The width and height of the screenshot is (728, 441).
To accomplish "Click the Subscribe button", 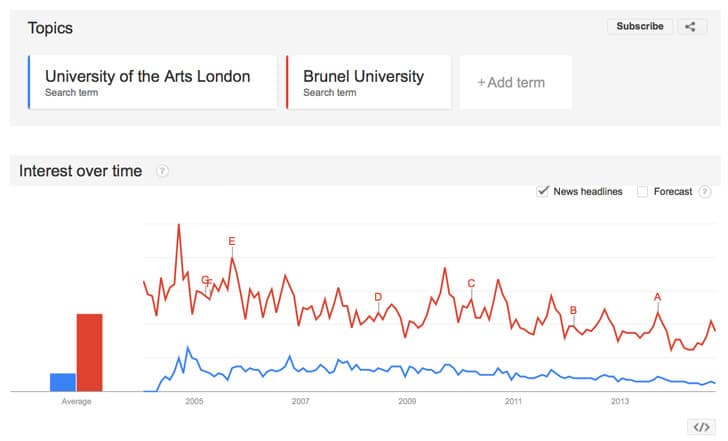I will (x=640, y=26).
